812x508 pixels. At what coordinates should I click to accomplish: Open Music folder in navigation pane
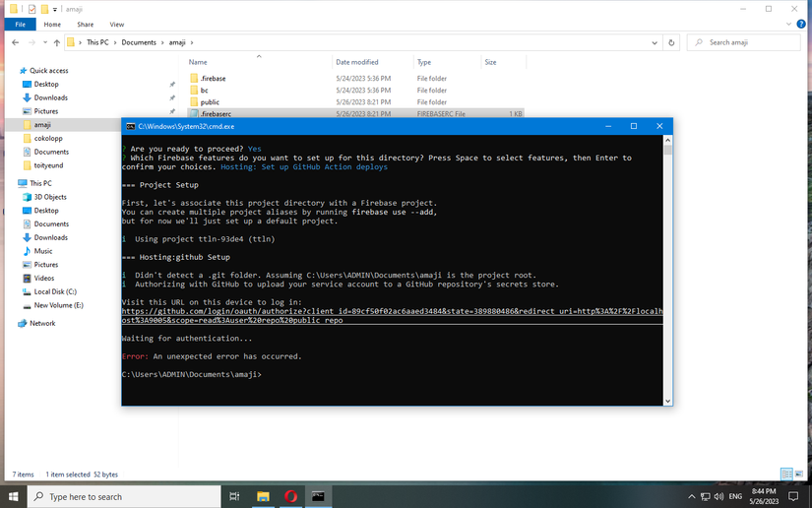[x=43, y=251]
